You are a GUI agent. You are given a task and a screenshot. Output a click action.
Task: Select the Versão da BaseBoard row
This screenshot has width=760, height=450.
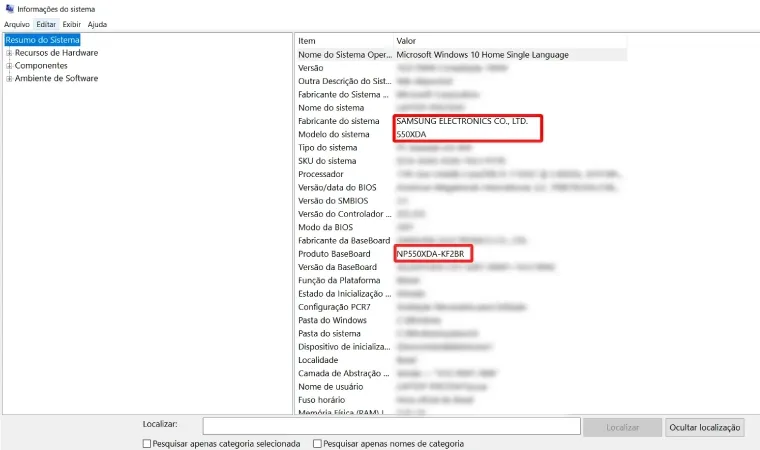pos(461,267)
